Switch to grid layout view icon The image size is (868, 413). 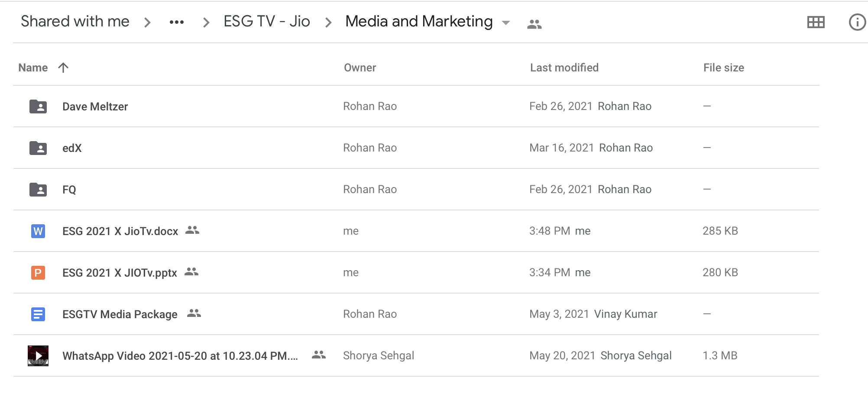(816, 22)
